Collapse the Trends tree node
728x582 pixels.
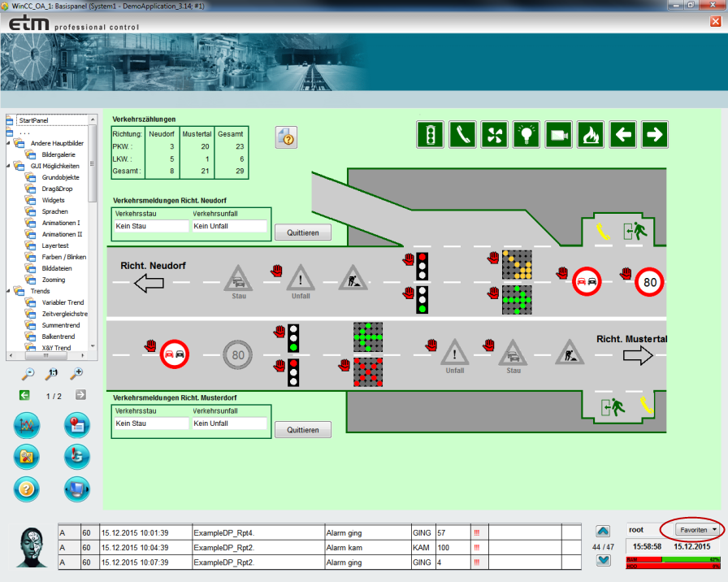[8, 291]
